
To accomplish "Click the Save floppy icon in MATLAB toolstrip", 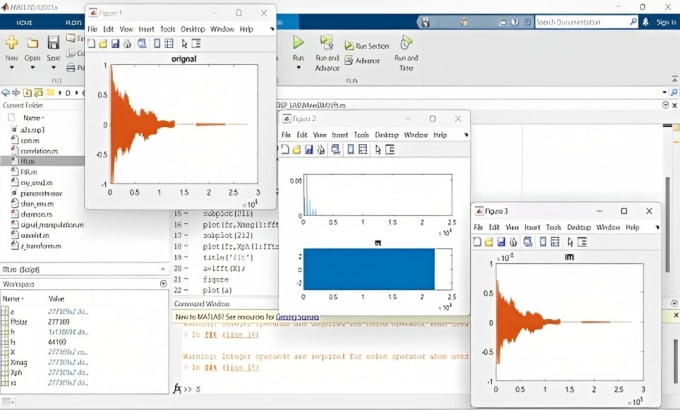I will coord(53,43).
